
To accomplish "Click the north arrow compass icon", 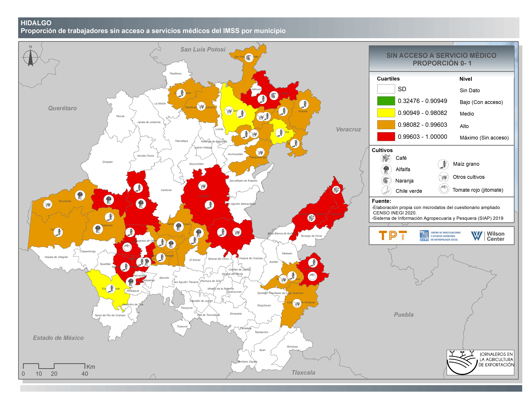I will [x=30, y=57].
